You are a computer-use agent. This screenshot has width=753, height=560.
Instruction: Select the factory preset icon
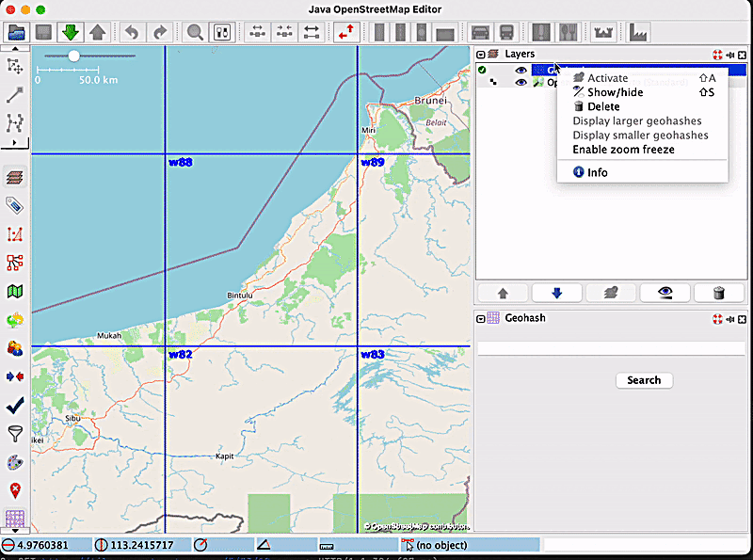(638, 33)
